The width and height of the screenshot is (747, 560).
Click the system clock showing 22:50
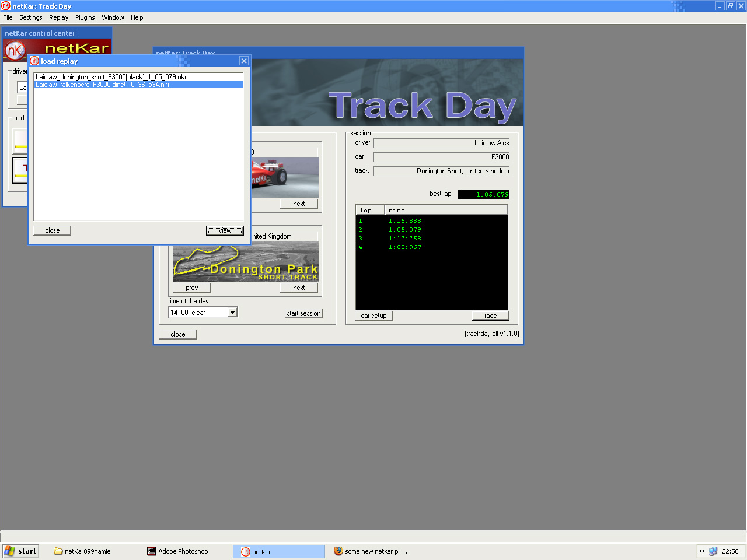pyautogui.click(x=730, y=551)
